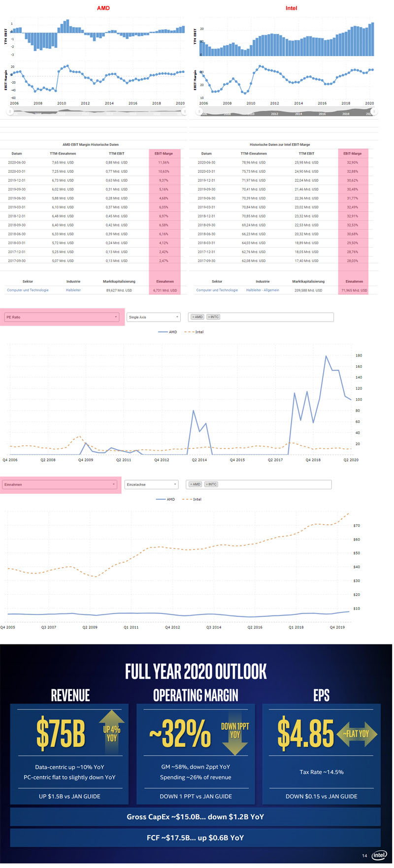The image size is (394, 868).
Task: Click the 28,03% margin cell
Action: click(x=353, y=261)
